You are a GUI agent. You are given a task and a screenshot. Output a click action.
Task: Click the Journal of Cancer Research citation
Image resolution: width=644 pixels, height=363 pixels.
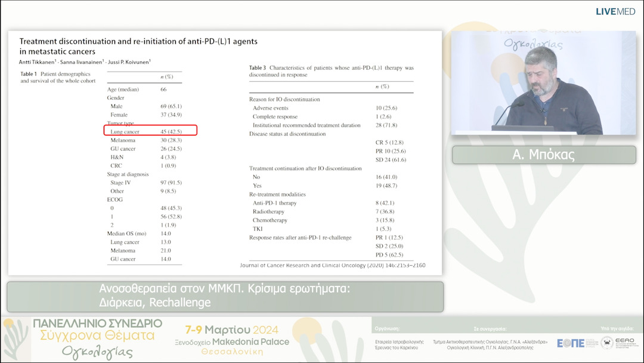332,265
